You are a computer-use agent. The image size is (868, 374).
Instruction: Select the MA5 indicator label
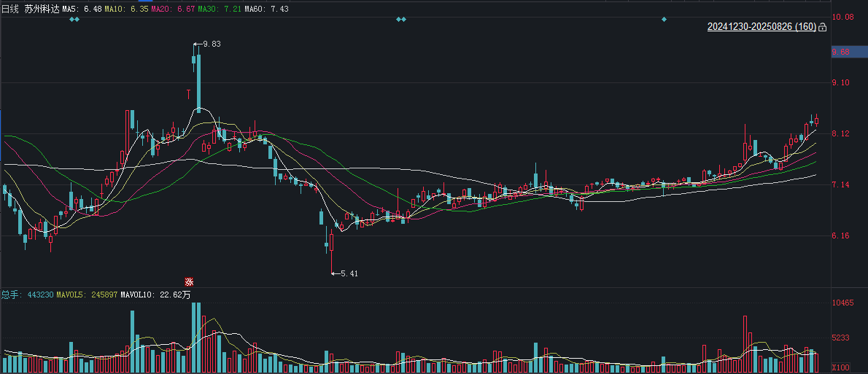[82, 9]
